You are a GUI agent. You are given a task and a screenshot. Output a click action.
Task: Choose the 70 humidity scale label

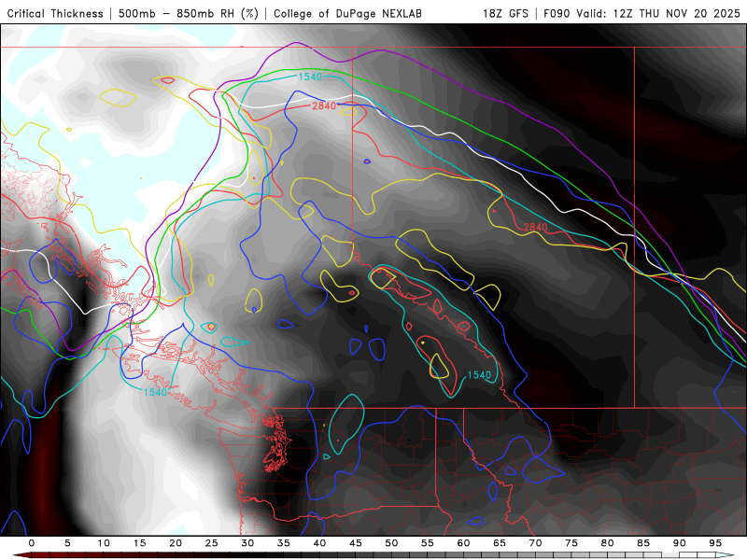[535, 543]
